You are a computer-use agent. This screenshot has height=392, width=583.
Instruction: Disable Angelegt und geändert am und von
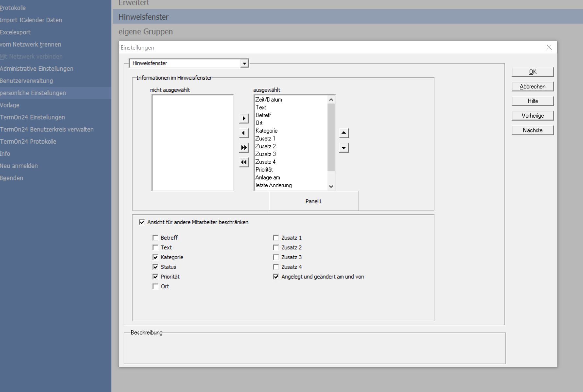click(x=276, y=277)
